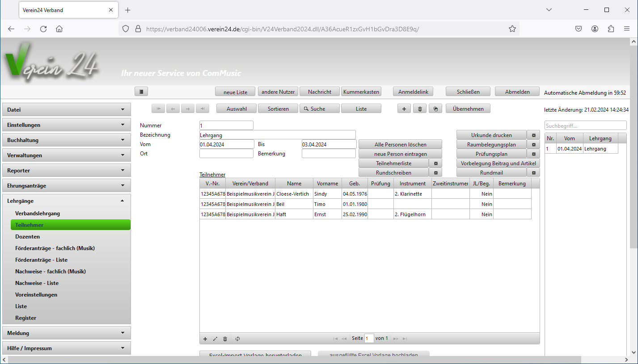Select the Lehrgang entry dated 01.04.2024 in the right list
Screen dimensions: 638x364
tap(581, 149)
